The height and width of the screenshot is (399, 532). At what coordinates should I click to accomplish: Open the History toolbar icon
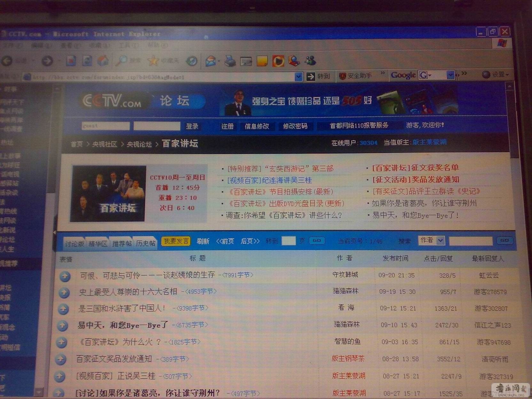coord(192,60)
